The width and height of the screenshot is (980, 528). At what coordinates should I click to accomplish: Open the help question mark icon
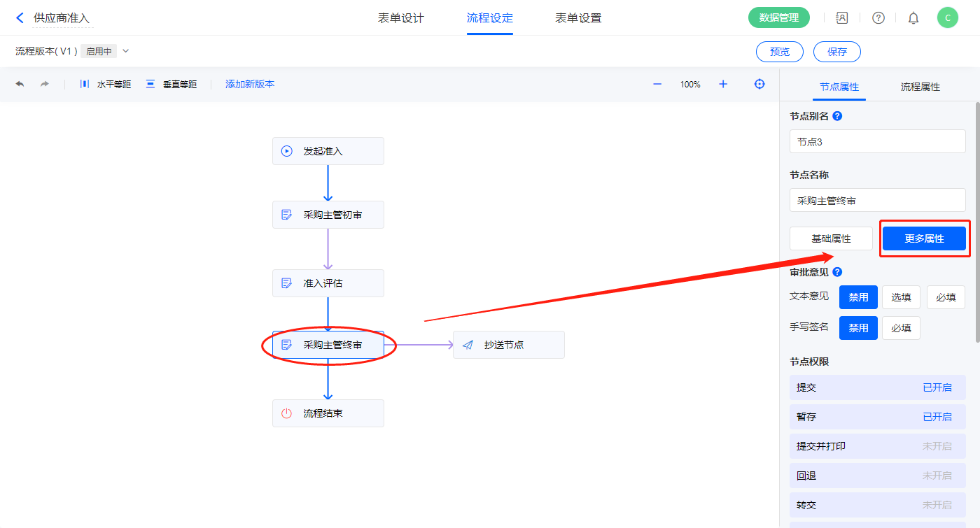(878, 18)
